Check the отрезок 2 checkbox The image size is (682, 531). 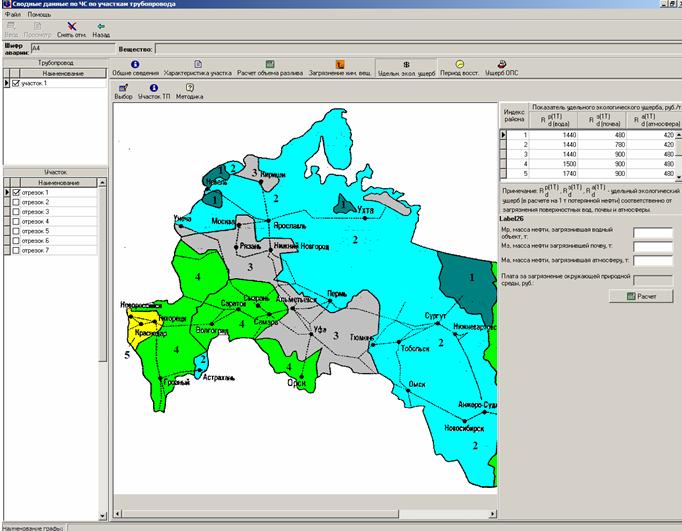pos(15,202)
